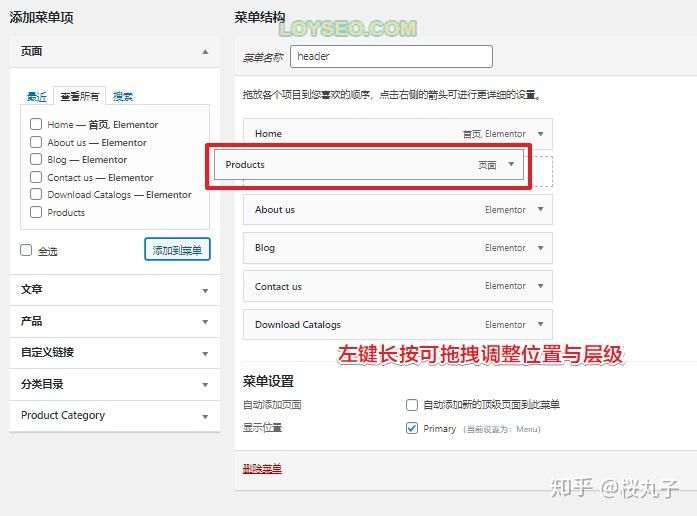Click the Primary location label
Screen dimensions: 697x516
click(x=440, y=429)
